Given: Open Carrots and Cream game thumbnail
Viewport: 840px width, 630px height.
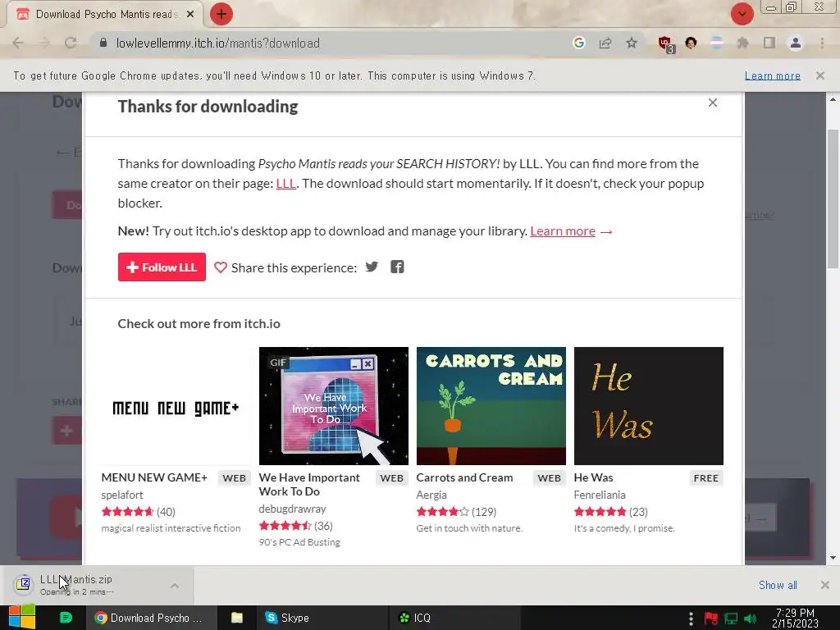Looking at the screenshot, I should pos(491,406).
